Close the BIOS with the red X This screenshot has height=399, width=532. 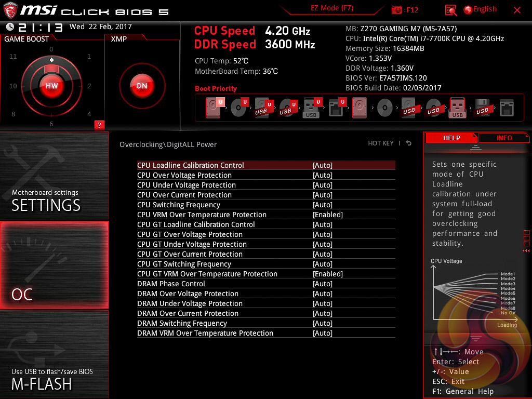click(517, 10)
